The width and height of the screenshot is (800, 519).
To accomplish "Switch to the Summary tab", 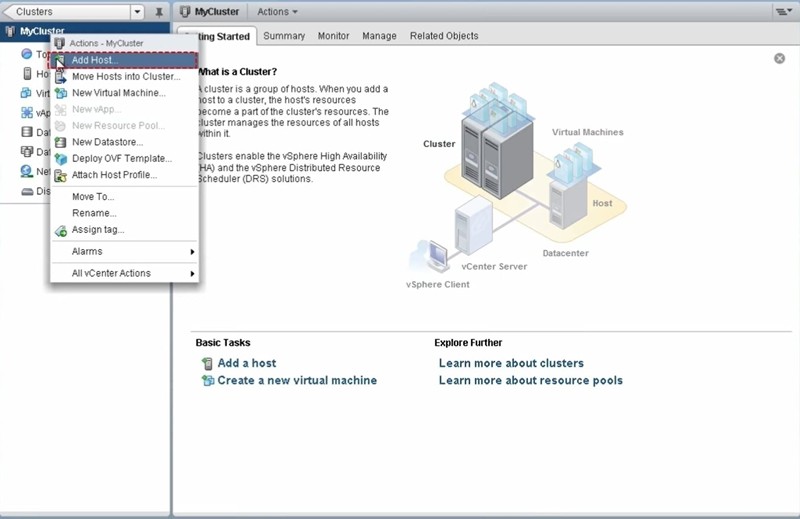I will tap(284, 36).
